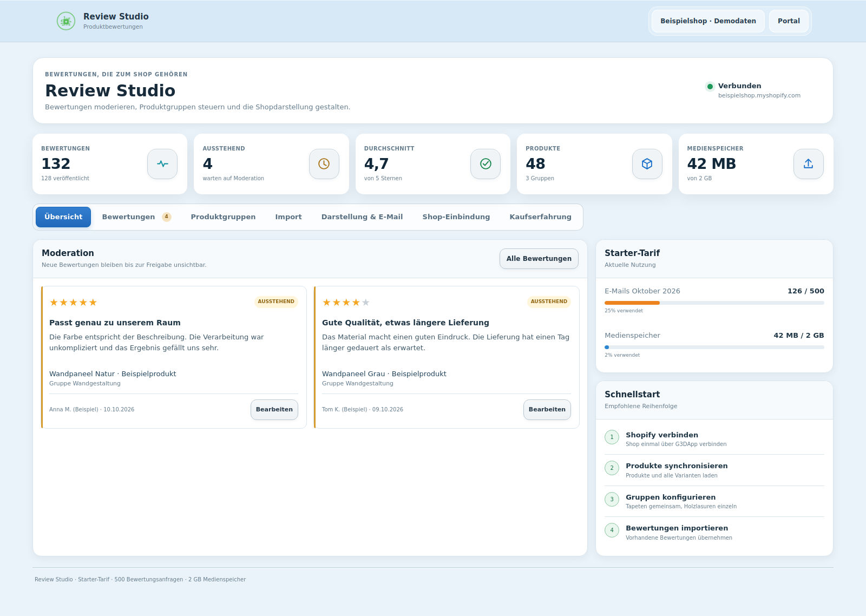
Task: Click 'Wandpaneel Grau · Beispielprodukt' text
Action: [384, 374]
